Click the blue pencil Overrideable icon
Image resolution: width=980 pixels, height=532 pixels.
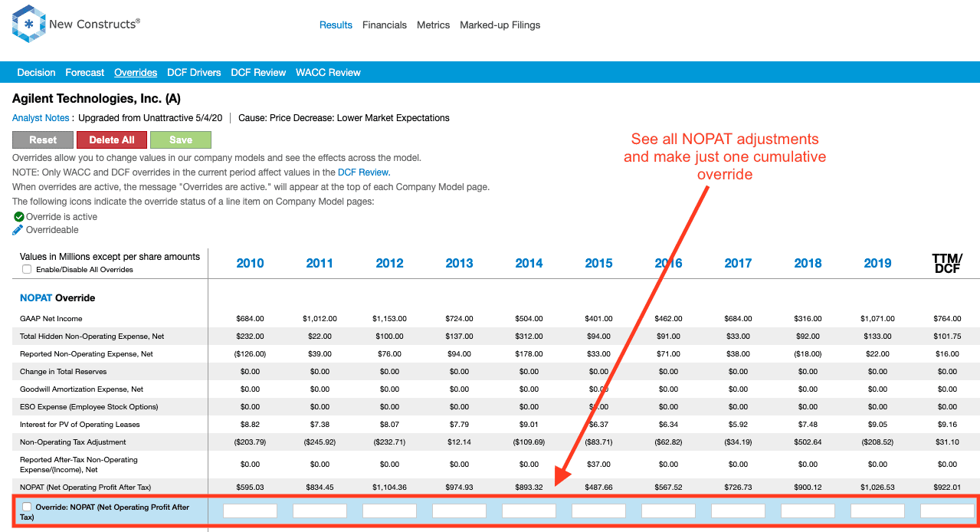(18, 230)
